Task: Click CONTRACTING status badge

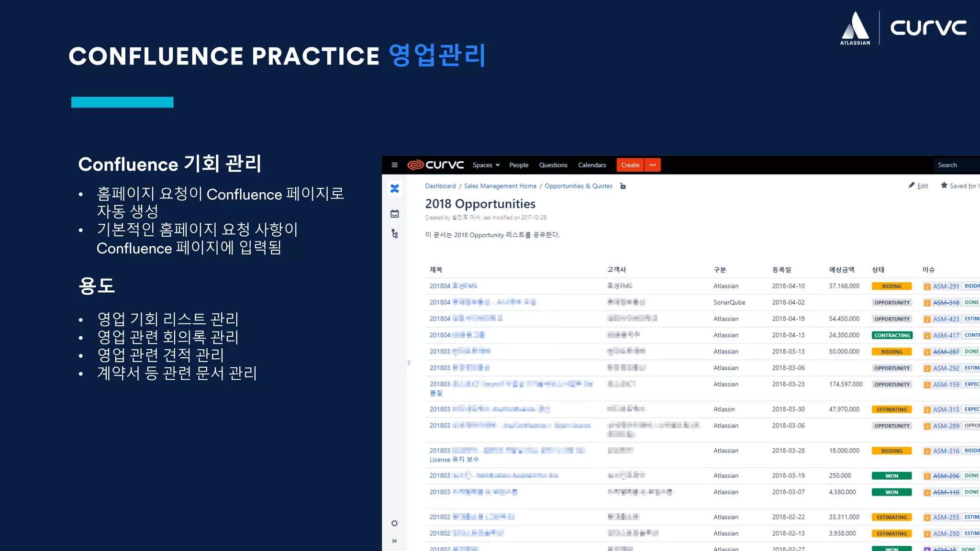Action: pos(892,335)
